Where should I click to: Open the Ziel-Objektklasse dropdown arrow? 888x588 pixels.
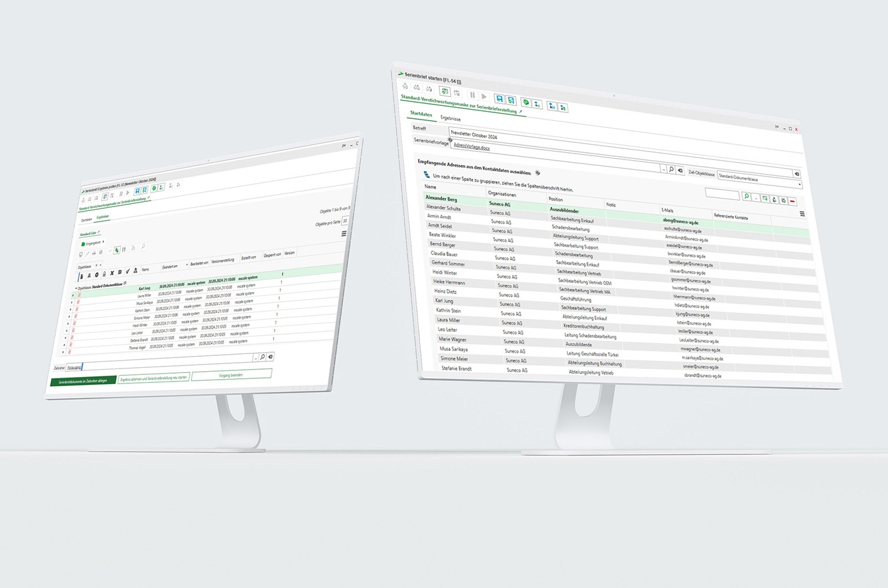click(x=799, y=185)
